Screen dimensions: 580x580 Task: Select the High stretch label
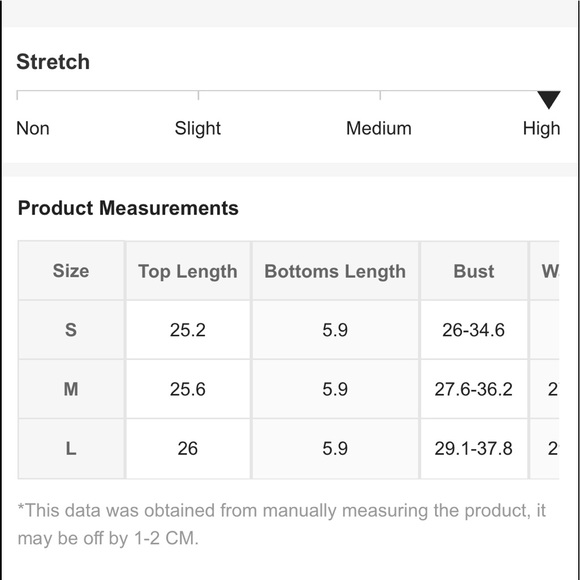[542, 129]
